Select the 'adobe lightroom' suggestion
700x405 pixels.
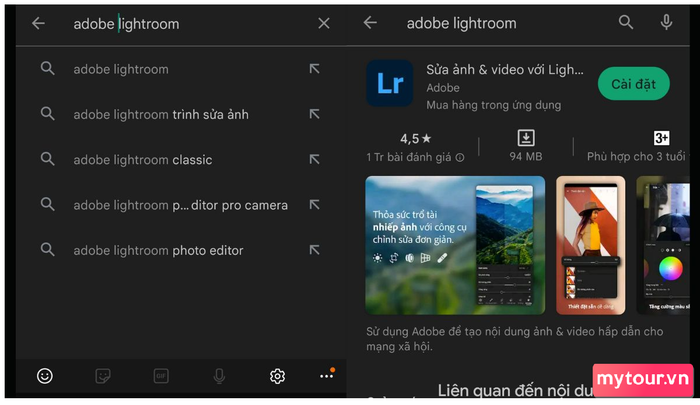[x=181, y=69]
